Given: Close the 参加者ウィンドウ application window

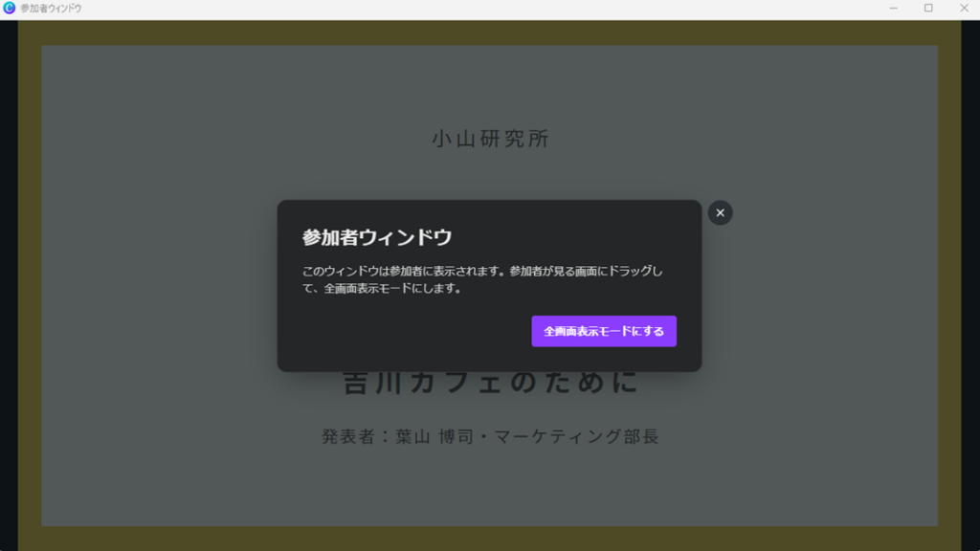Looking at the screenshot, I should point(962,8).
